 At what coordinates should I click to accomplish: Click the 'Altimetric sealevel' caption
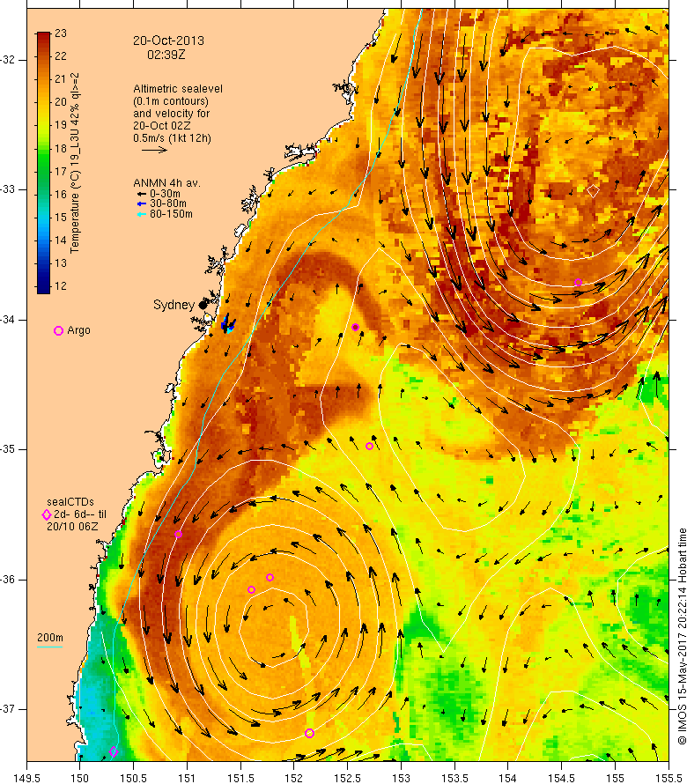[x=178, y=89]
